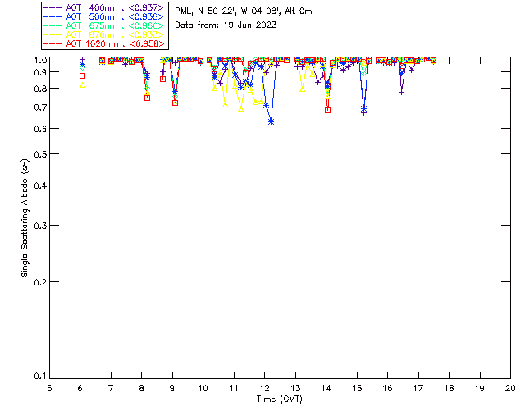The height and width of the screenshot is (420, 525).
Task: Click the purple plus marker near 16.5 GMT
Action: point(401,92)
